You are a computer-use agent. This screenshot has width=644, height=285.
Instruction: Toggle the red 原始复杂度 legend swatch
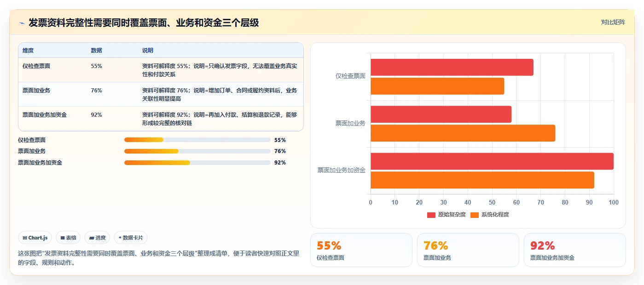point(431,215)
